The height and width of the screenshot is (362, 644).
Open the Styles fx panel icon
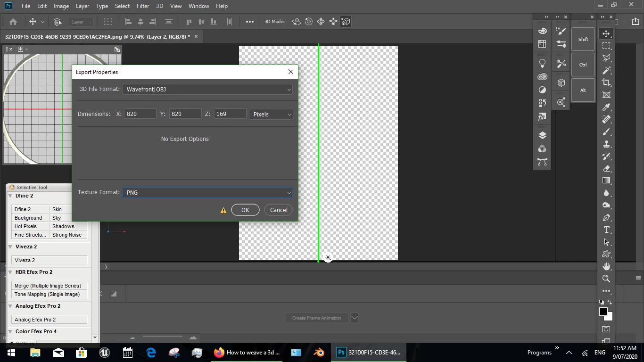(542, 116)
